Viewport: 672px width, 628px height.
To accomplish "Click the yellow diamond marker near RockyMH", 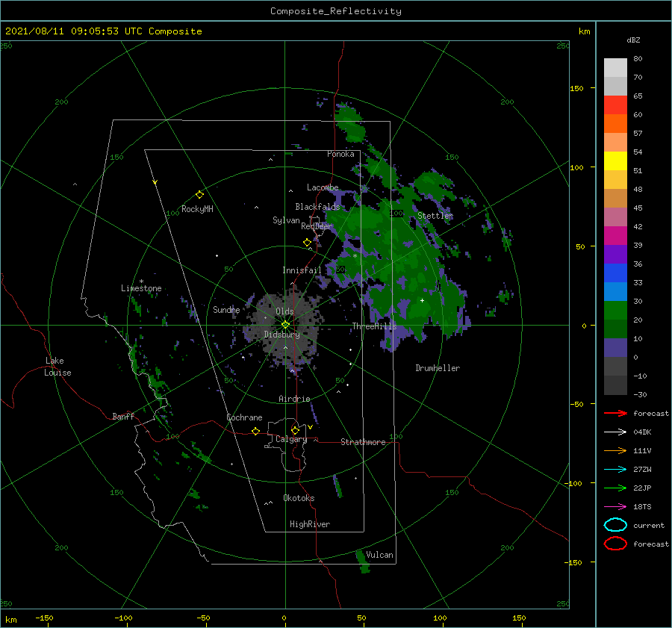I will [199, 195].
